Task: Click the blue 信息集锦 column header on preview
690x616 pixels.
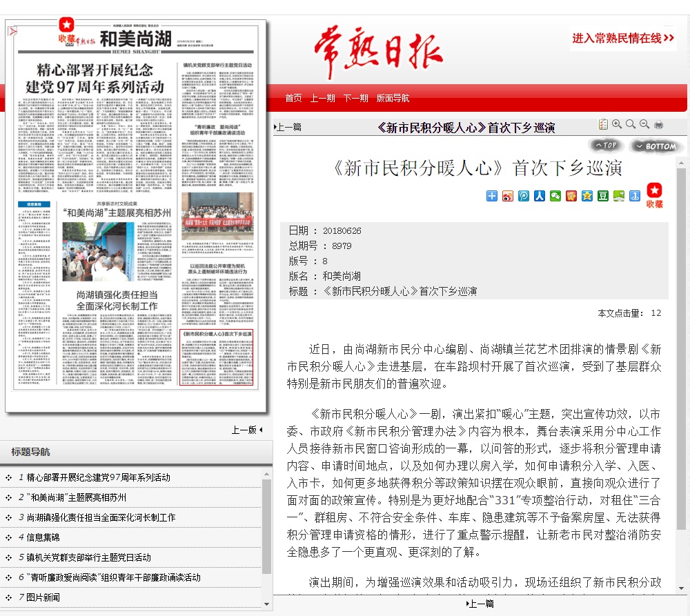Action: click(x=34, y=204)
